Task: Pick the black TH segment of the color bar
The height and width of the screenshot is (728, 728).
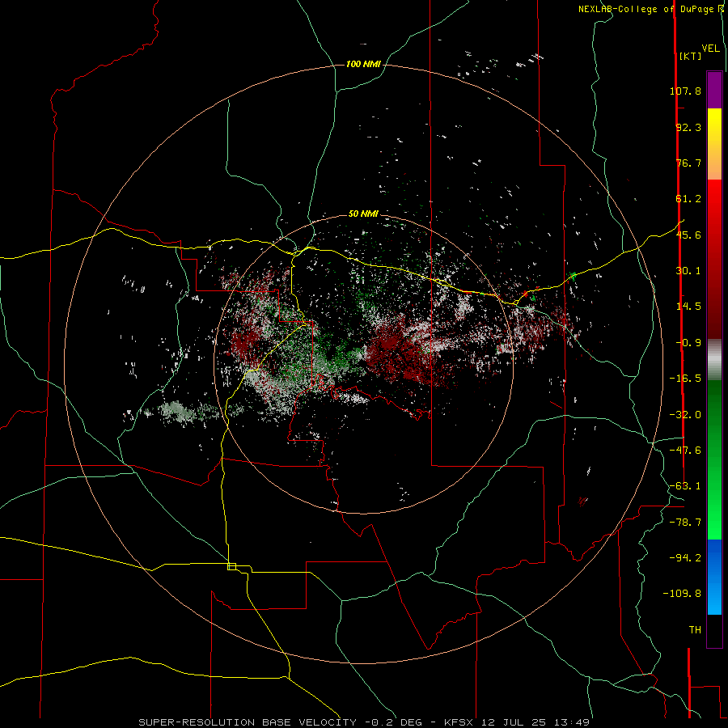Action: [714, 630]
